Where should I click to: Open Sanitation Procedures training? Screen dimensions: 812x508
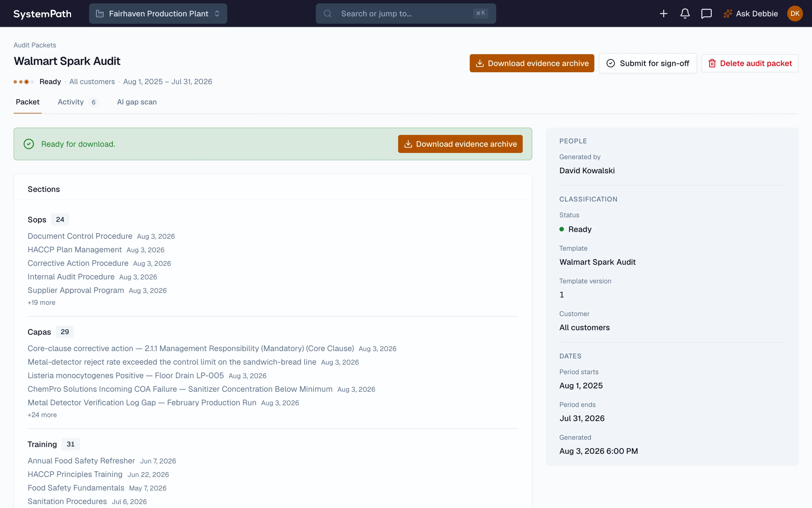tap(67, 501)
